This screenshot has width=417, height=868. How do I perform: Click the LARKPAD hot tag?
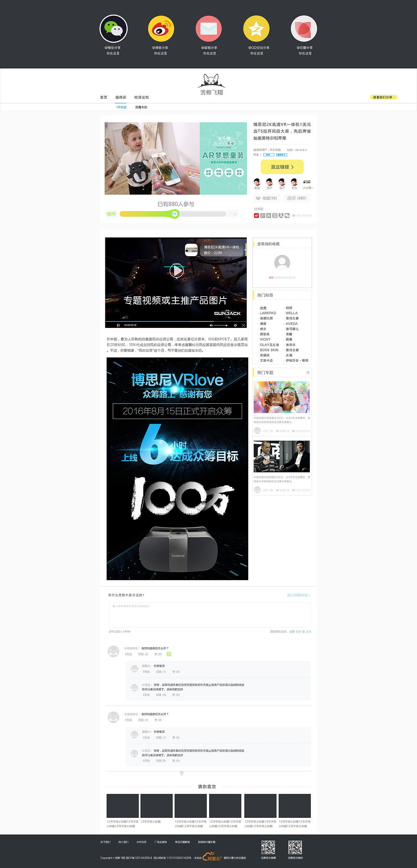pos(268,313)
